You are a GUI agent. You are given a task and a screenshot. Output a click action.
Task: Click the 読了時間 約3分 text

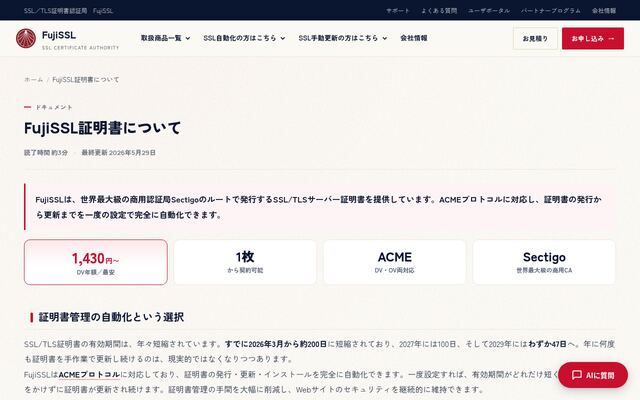click(46, 153)
